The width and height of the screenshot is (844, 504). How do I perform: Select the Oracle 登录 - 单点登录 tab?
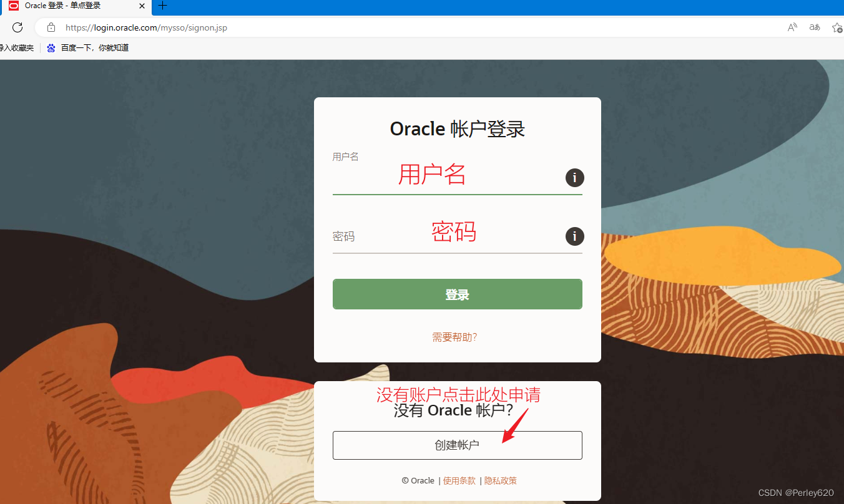(76, 6)
